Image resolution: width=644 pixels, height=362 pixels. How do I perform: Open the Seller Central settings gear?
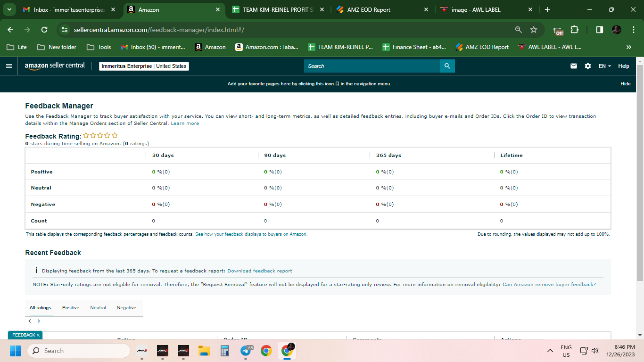[x=588, y=66]
